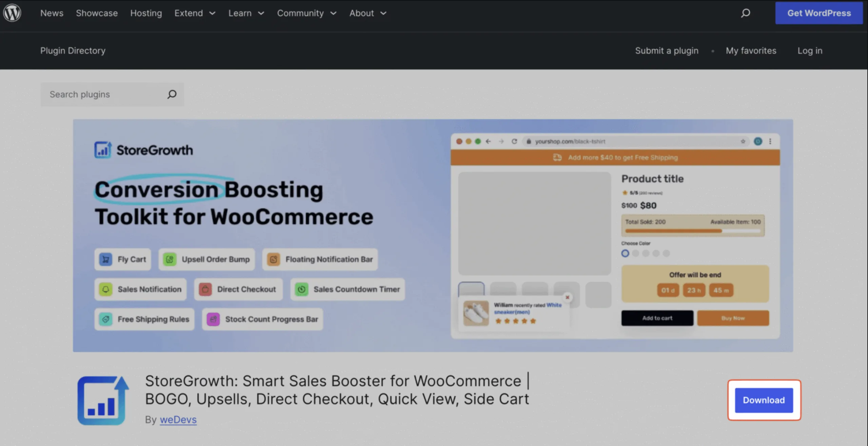
Task: Expand the Extend dropdown menu
Action: [x=195, y=13]
